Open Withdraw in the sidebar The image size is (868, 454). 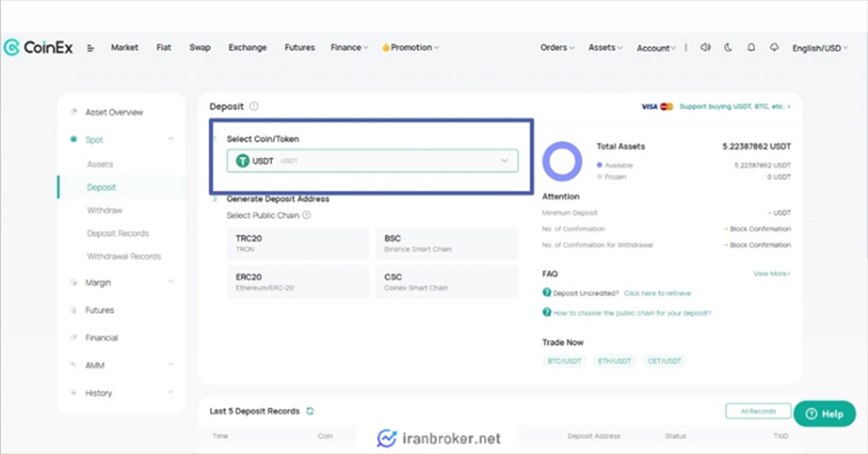coord(104,210)
